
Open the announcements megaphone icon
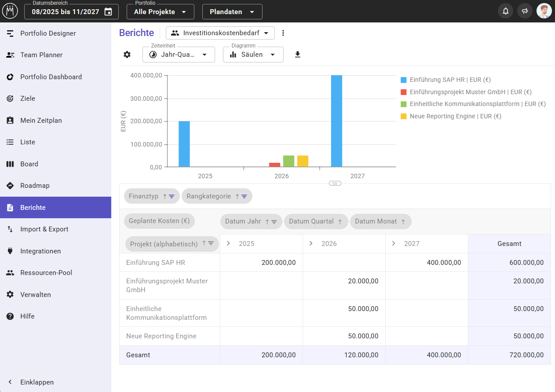tap(525, 11)
